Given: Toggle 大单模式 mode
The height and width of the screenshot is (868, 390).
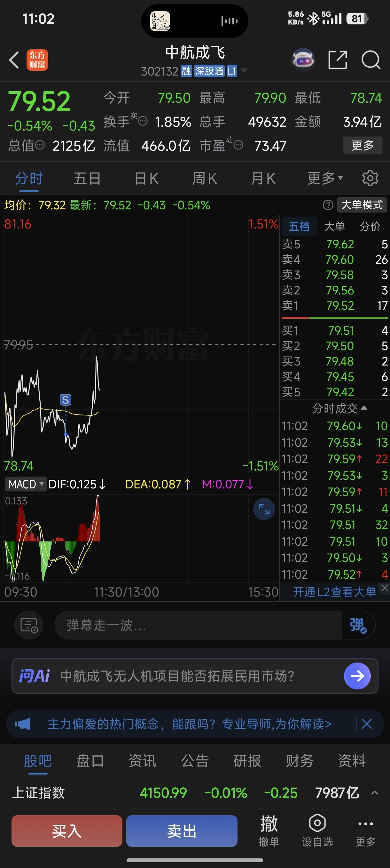Looking at the screenshot, I should [362, 205].
